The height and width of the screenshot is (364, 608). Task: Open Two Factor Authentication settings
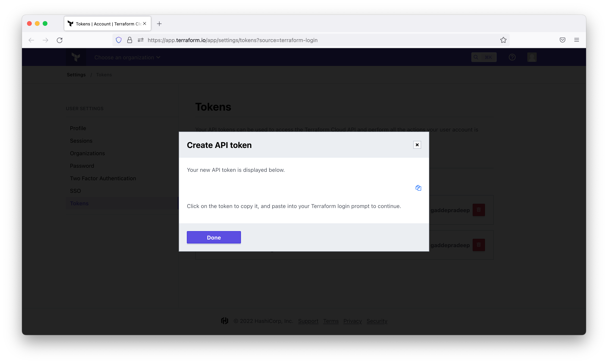(103, 178)
